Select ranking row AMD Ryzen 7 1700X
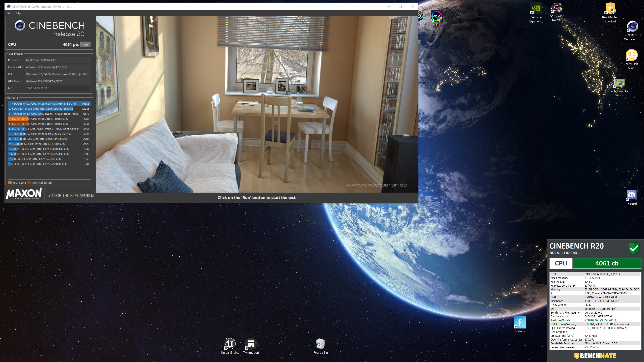Screen dimensions: 644x362 coord(49,129)
